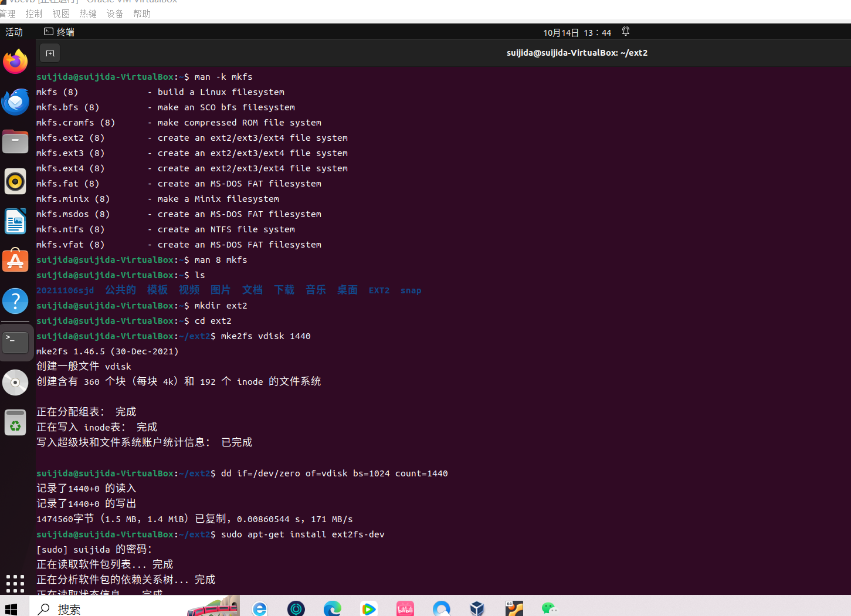Click the '1474560字节' dd summary line
Viewport: 851px width, 616px height.
click(x=195, y=519)
